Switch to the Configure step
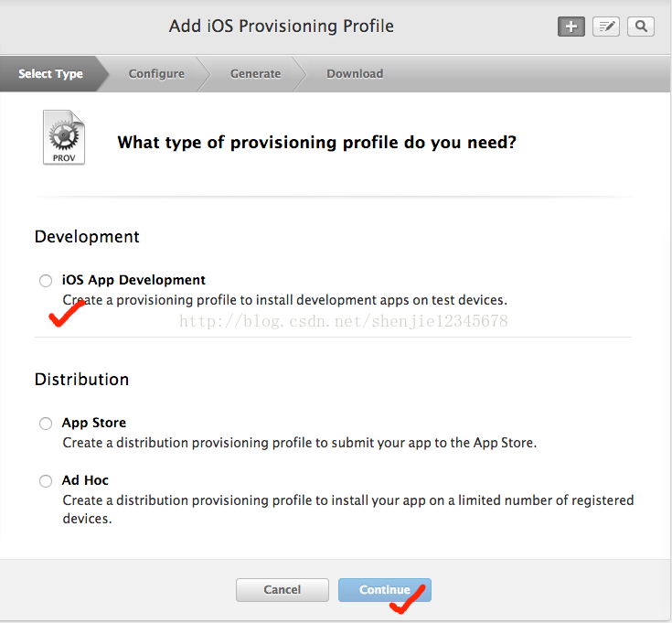Image resolution: width=672 pixels, height=623 pixels. coord(156,74)
